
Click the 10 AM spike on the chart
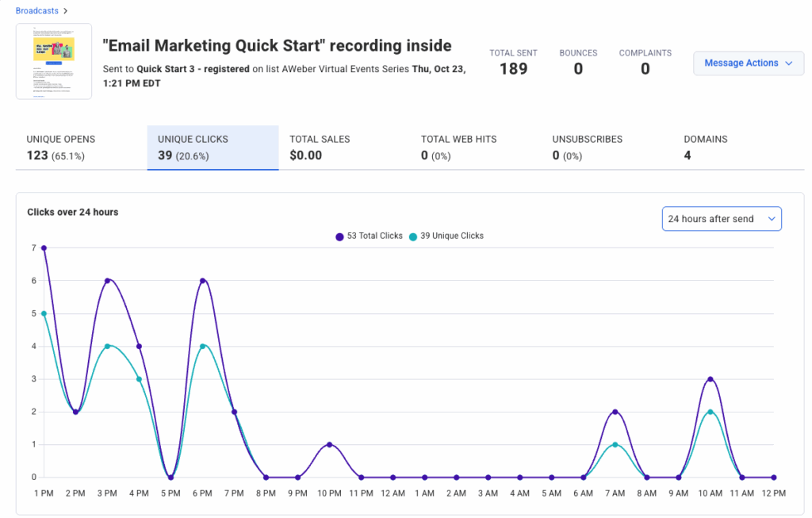pos(710,379)
